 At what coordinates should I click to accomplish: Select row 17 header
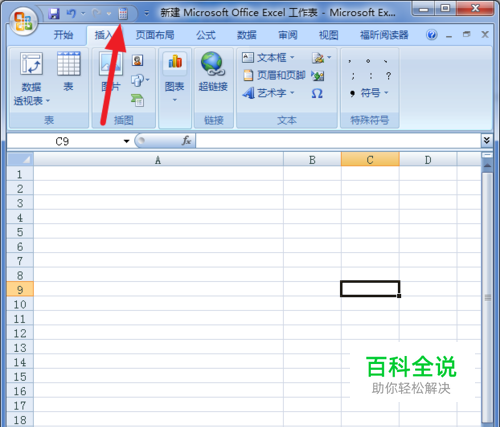20,405
